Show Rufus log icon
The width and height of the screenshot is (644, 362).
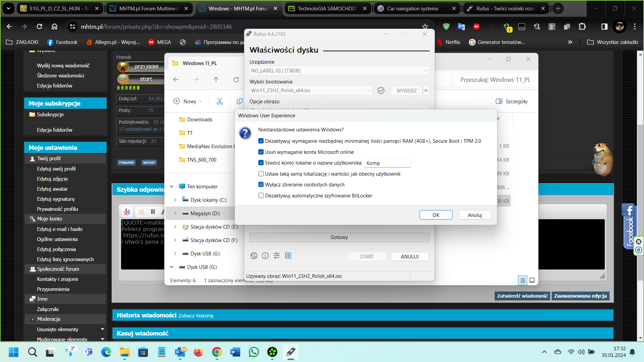click(x=288, y=256)
